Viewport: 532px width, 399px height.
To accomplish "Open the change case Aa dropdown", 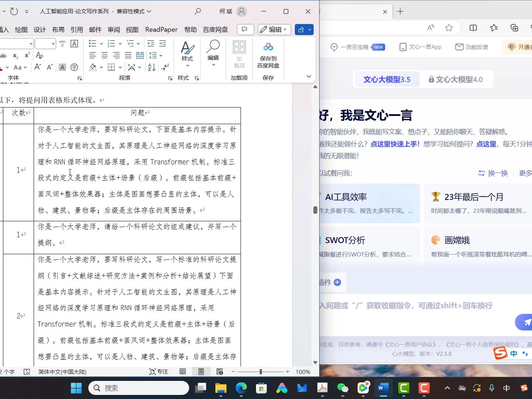I will [20, 67].
